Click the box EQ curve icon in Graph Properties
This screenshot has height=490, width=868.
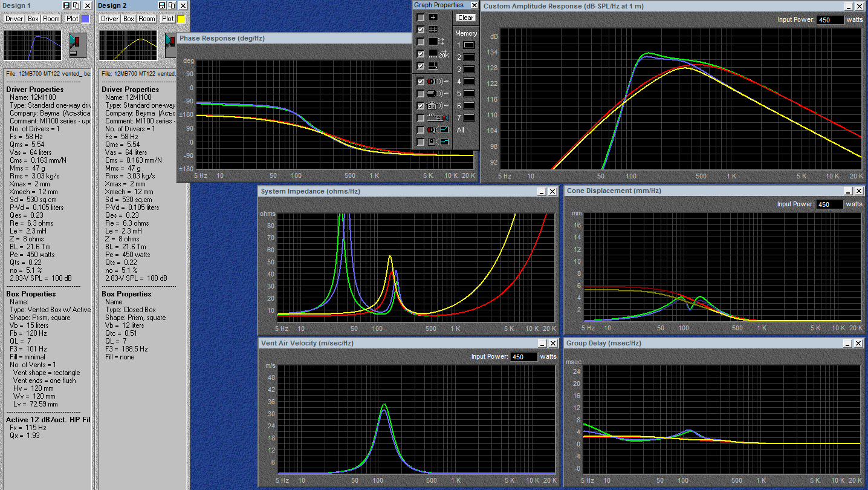439,142
